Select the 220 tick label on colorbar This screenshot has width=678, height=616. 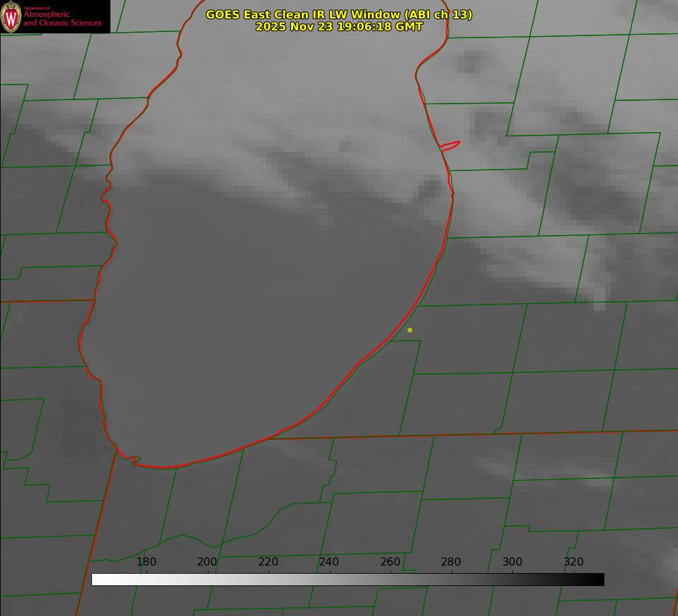[x=268, y=561]
